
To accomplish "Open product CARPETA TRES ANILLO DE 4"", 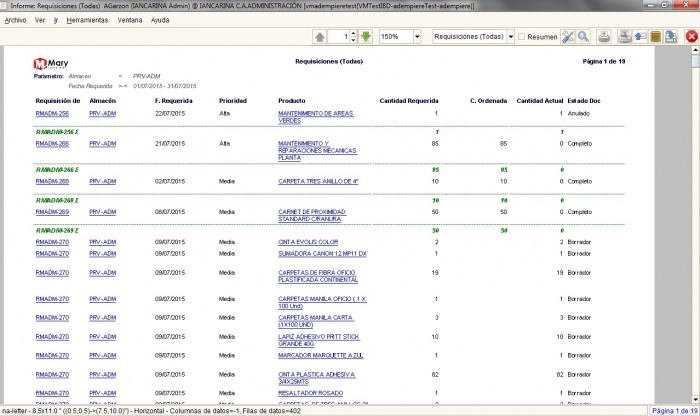I will [x=318, y=182].
